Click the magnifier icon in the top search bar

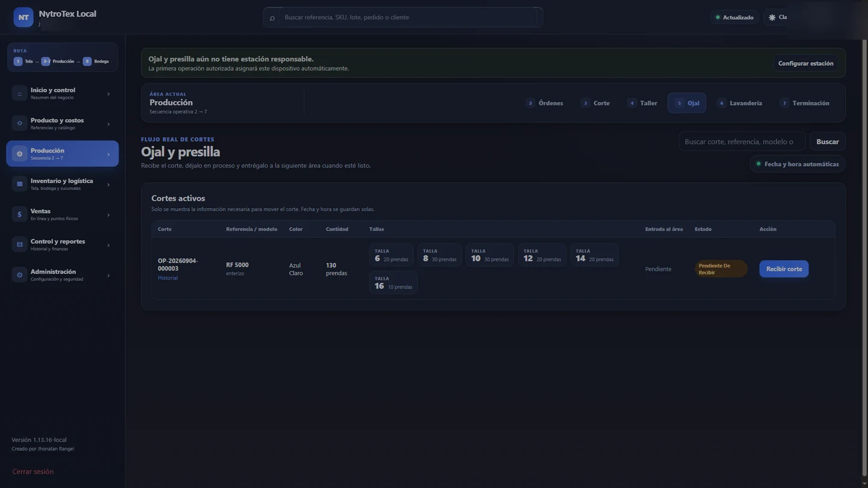272,18
